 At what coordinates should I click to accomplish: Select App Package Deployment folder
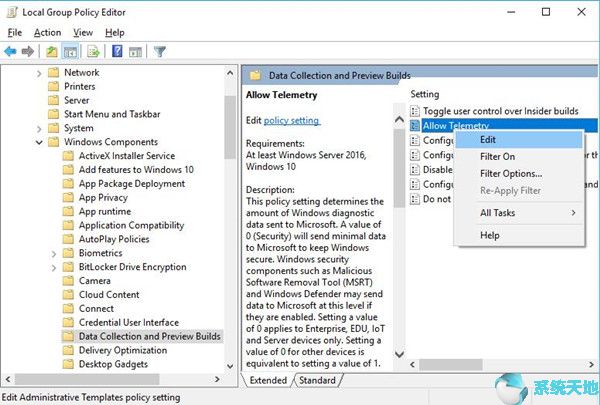tap(132, 184)
